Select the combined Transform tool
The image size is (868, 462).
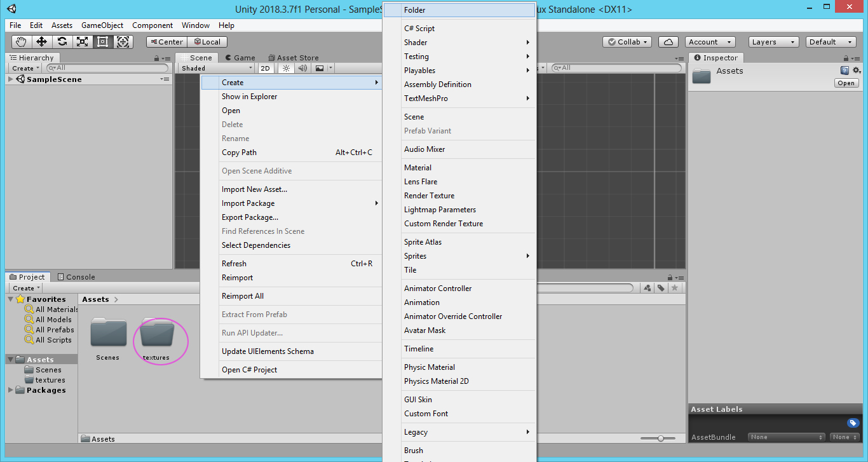[123, 42]
